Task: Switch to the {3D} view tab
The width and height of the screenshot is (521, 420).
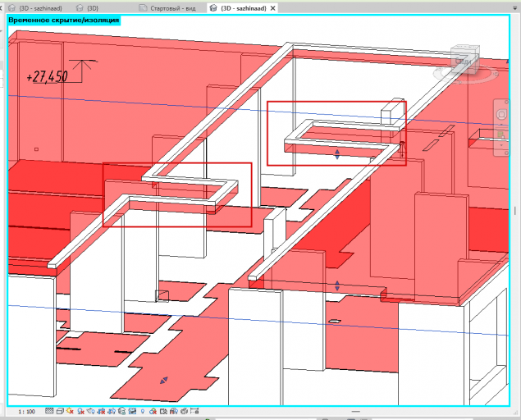Action: (x=88, y=8)
